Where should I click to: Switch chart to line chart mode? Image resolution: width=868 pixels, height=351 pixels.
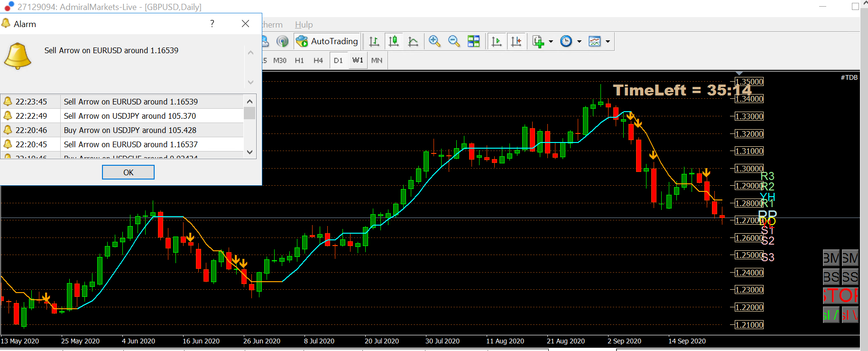click(x=413, y=41)
